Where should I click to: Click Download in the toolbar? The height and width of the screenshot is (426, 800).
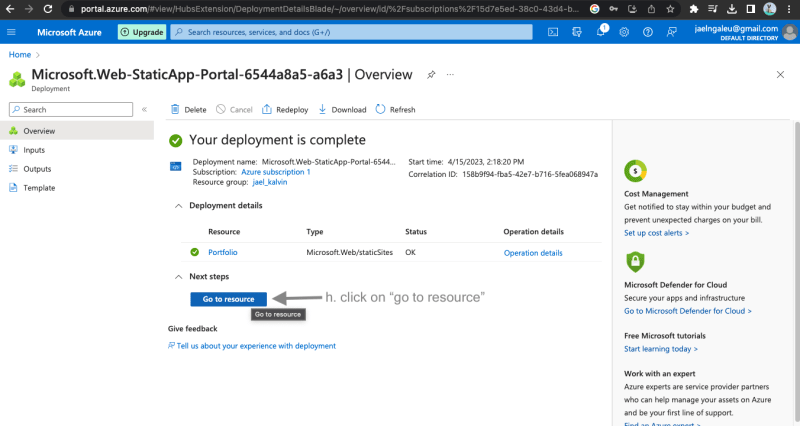coord(342,110)
